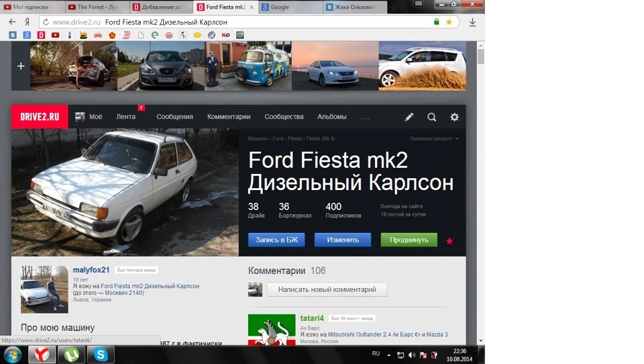Reload the page with refresh icon

coord(46,21)
